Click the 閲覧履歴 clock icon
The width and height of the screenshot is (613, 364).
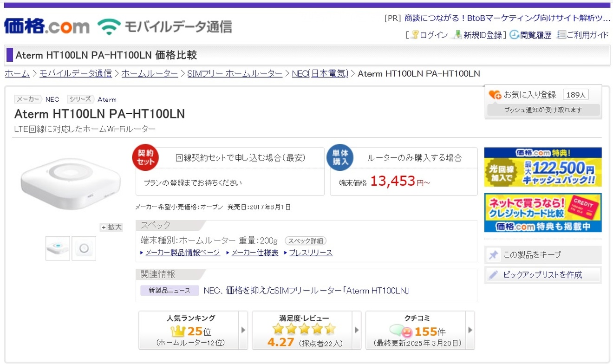pos(514,35)
